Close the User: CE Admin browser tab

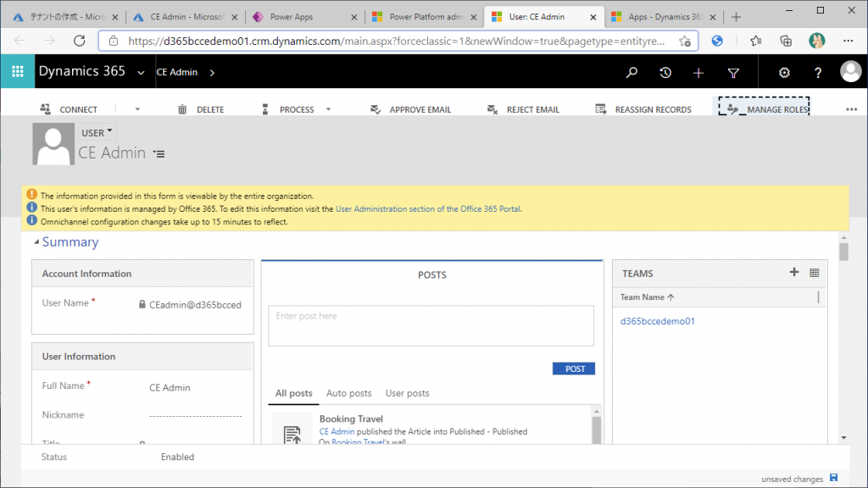point(593,17)
